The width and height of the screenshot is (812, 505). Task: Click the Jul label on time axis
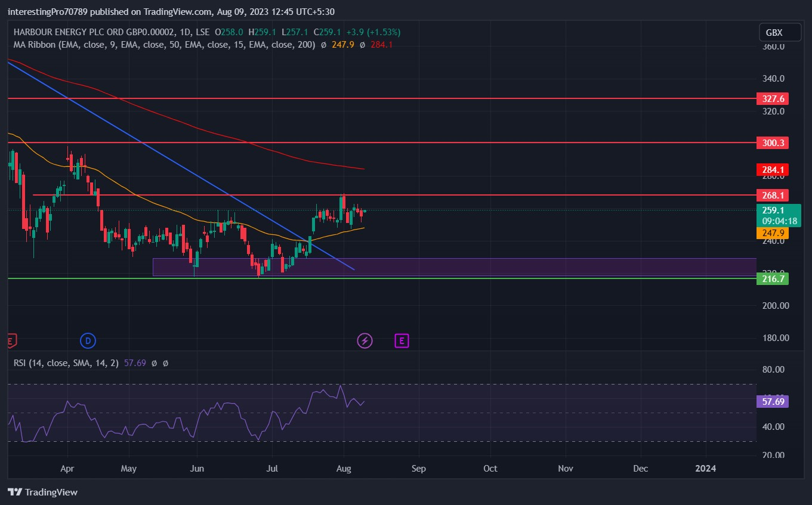click(273, 469)
